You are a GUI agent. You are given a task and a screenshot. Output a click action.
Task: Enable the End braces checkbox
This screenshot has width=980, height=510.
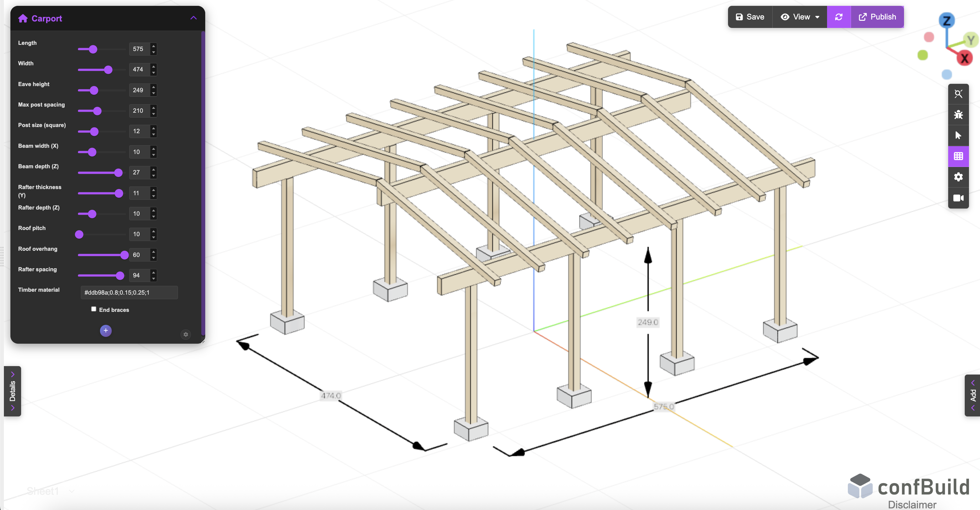93,309
